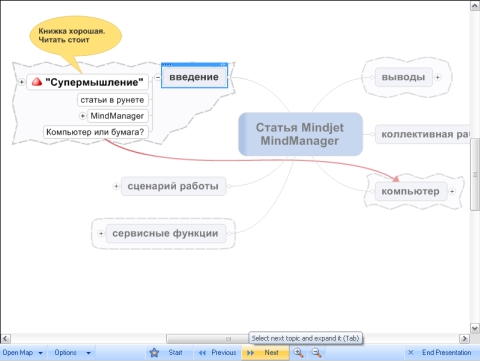The image size is (480, 361).
Task: Click the horizontal scrollbar thumb
Action: 228,339
